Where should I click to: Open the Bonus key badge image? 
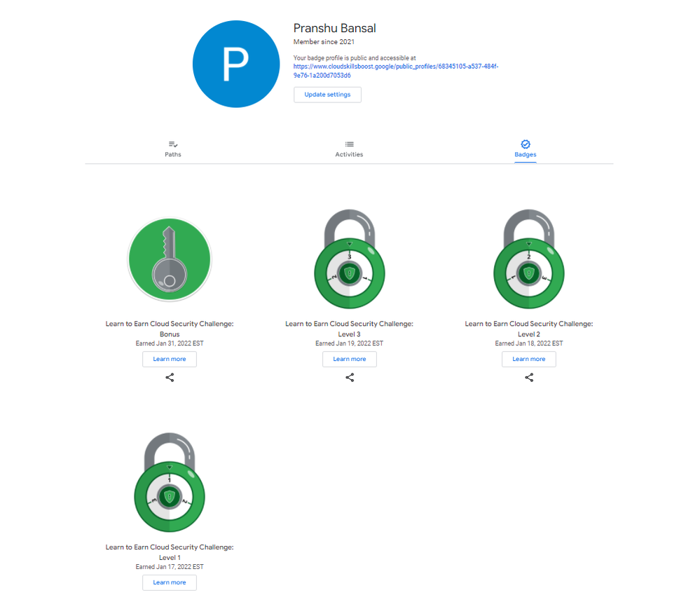click(170, 259)
